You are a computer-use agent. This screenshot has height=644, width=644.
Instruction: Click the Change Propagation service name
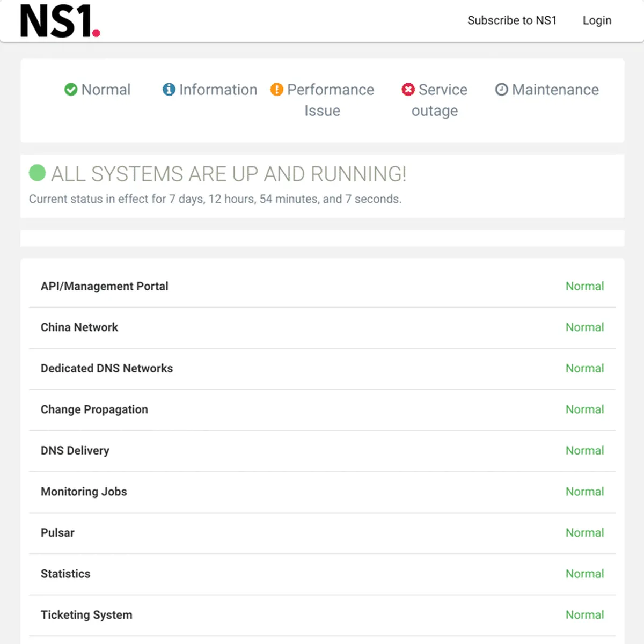pos(94,409)
